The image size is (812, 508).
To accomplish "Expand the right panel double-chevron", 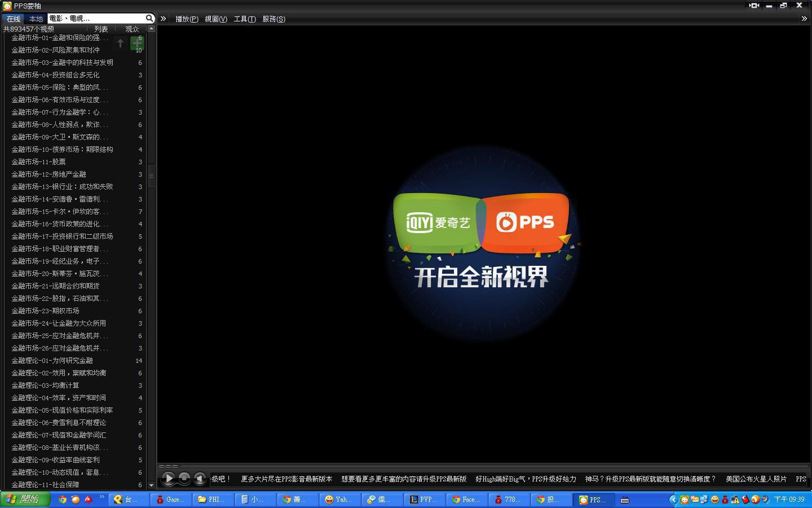I will click(x=804, y=19).
